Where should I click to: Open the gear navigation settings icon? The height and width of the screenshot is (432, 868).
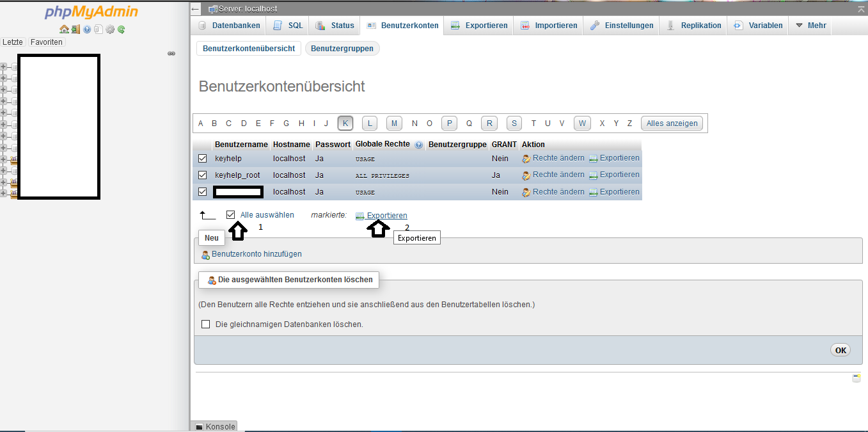point(110,29)
